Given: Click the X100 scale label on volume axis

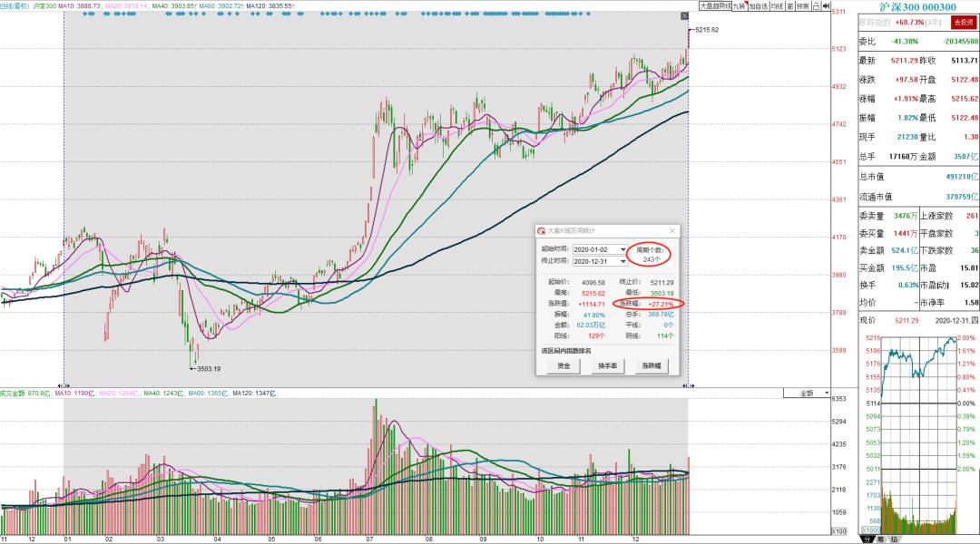Looking at the screenshot, I should (x=839, y=530).
